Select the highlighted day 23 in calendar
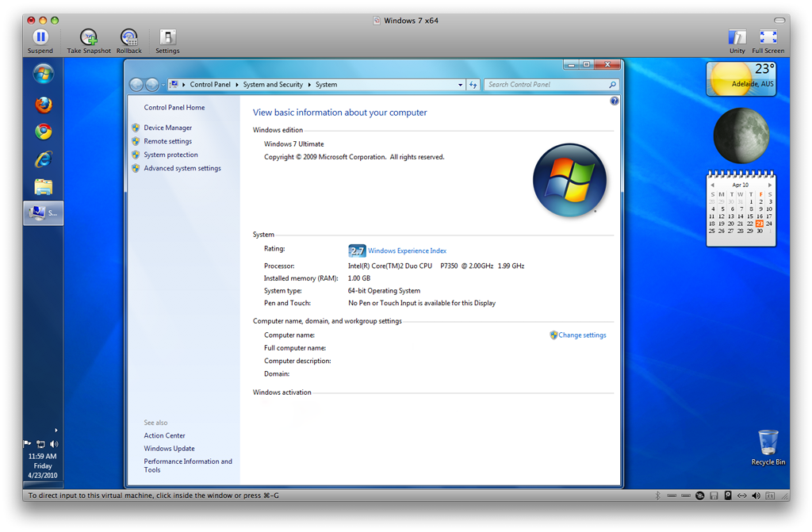This screenshot has width=812, height=532. [759, 224]
